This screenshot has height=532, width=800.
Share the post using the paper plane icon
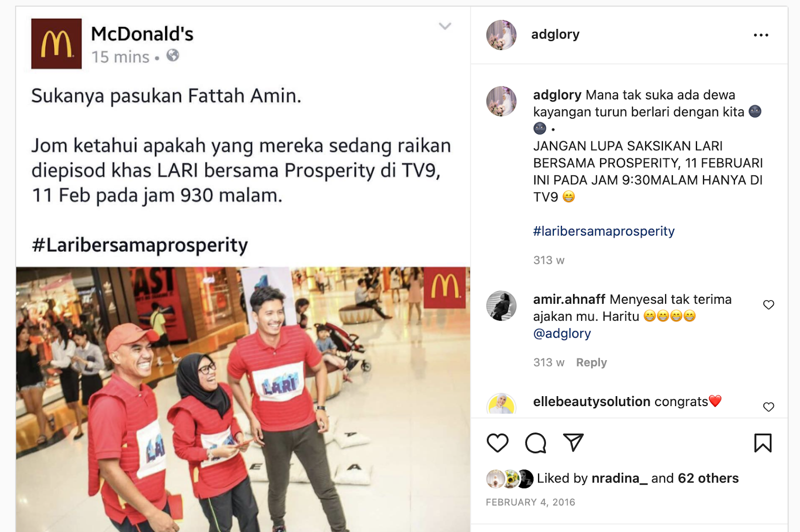573,442
